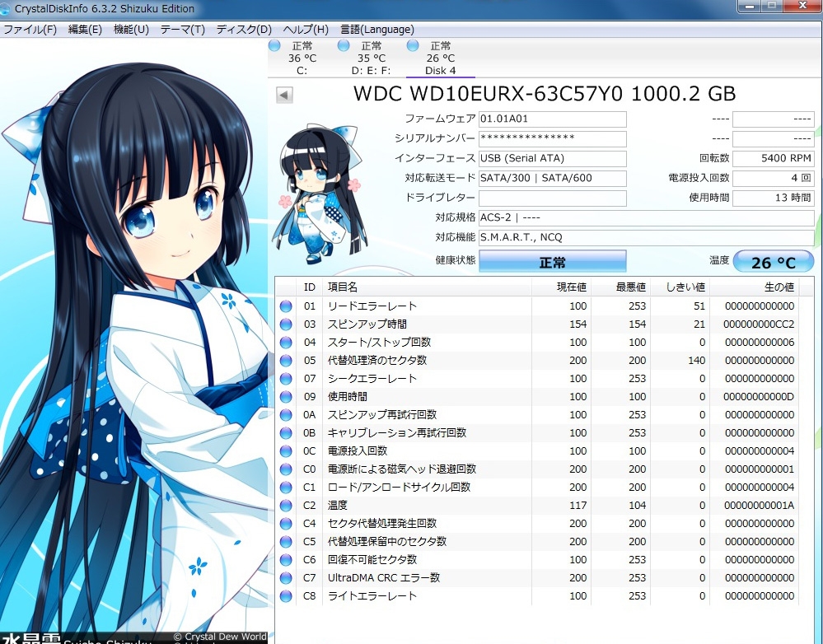Click the Disk 4 health orb icon
The height and width of the screenshot is (644, 823).
(413, 45)
